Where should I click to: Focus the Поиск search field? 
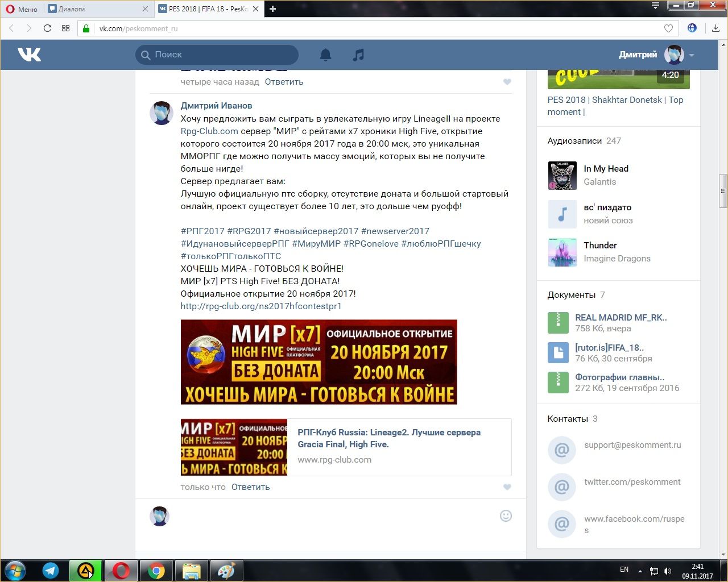pos(217,55)
